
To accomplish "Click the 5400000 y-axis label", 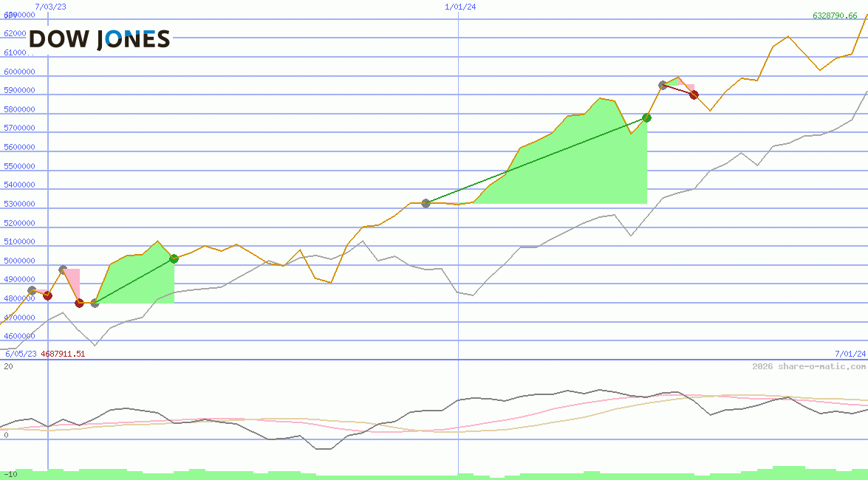I will [x=19, y=185].
